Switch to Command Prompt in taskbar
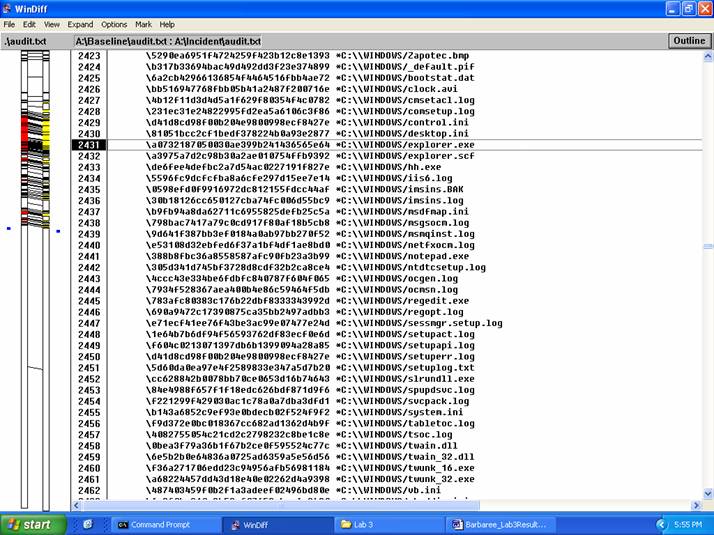 [x=160, y=524]
